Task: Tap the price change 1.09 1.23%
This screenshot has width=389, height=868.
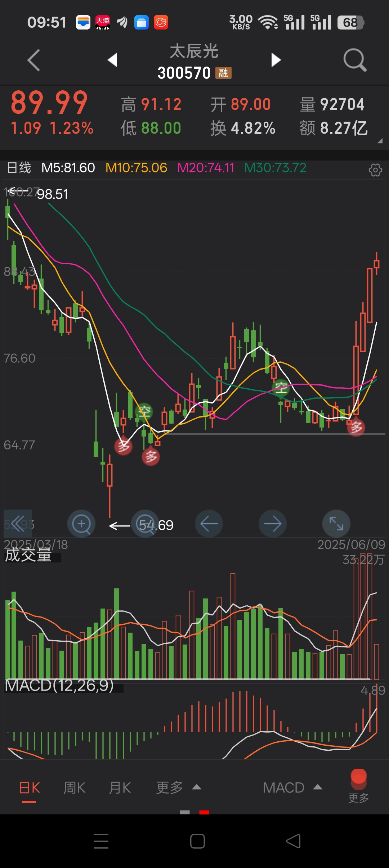Action: pos(52,128)
